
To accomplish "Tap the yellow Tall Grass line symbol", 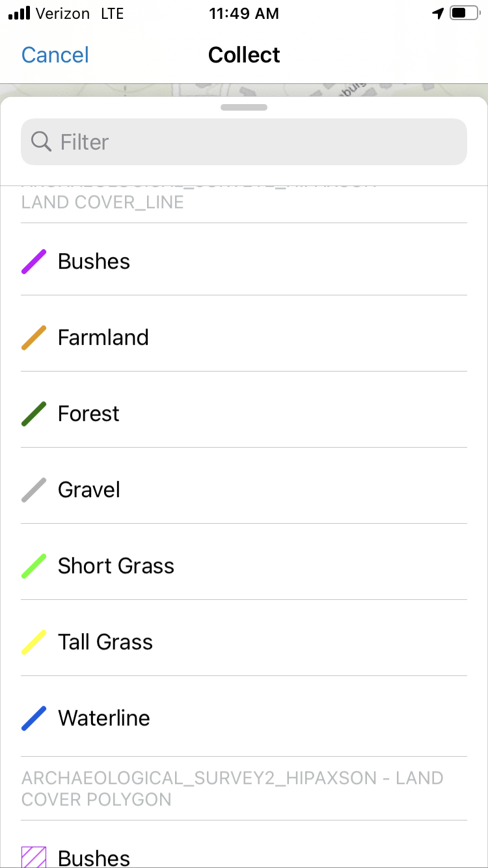I will coord(34,642).
